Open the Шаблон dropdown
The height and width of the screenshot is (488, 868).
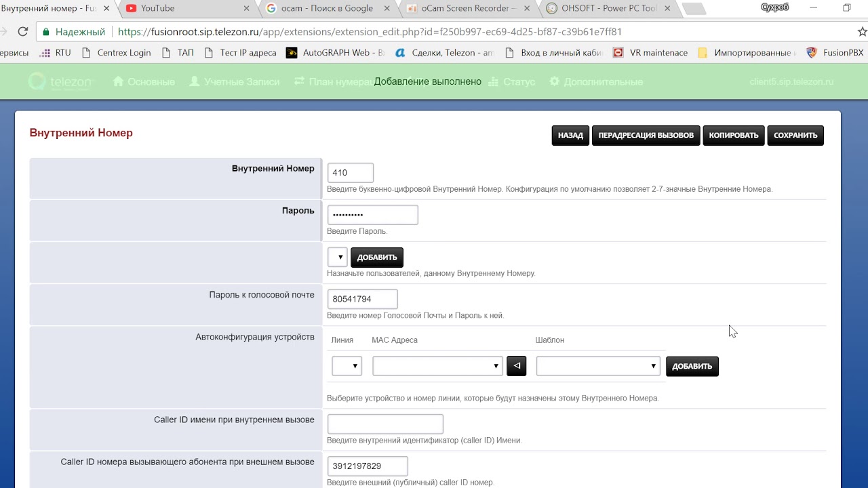598,366
